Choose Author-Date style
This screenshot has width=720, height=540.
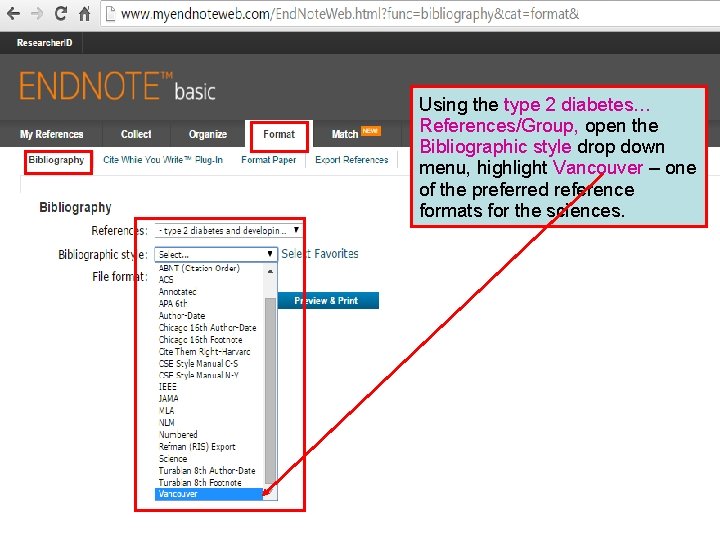210,315
